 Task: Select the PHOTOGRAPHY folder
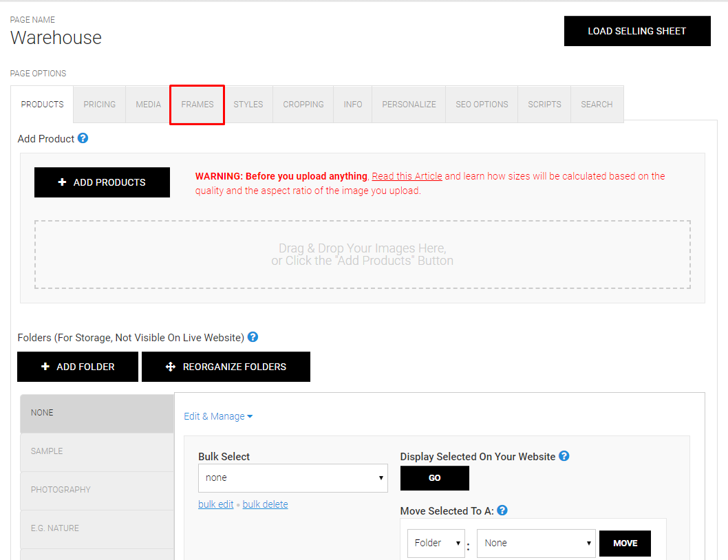click(x=97, y=490)
